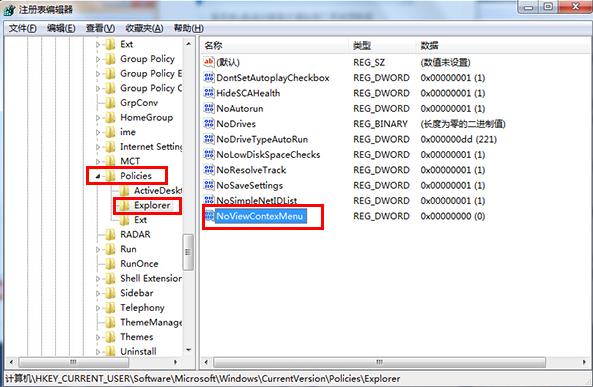Expand the Group Policy folder
Image resolution: width=593 pixels, height=387 pixels.
(98, 59)
